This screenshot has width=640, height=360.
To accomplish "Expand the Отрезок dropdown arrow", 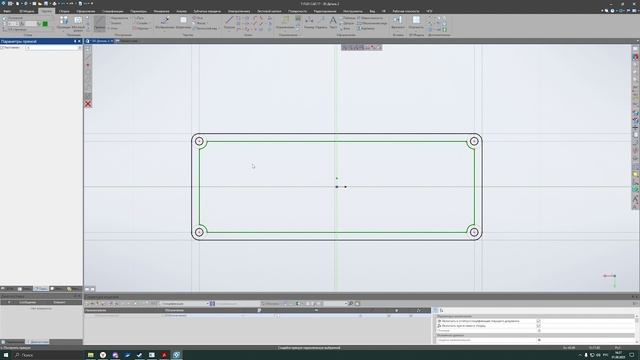I will tap(229, 31).
